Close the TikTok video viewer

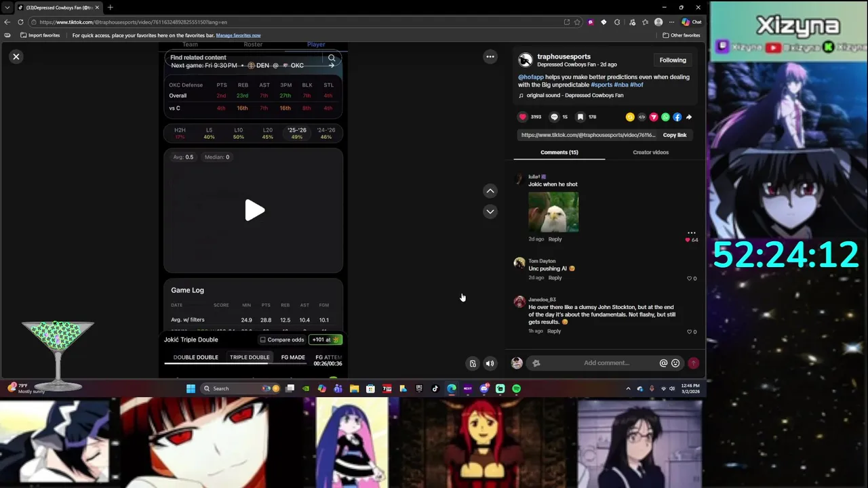click(16, 57)
